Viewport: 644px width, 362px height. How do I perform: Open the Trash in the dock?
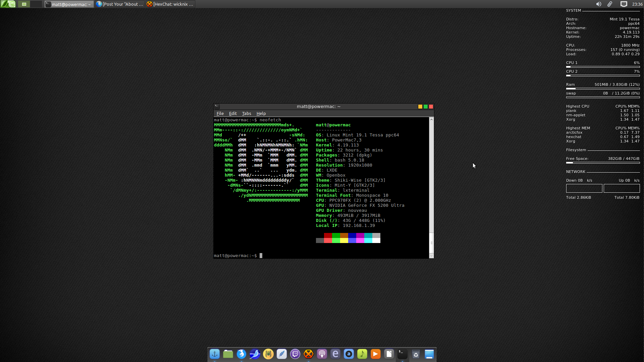[x=416, y=354]
